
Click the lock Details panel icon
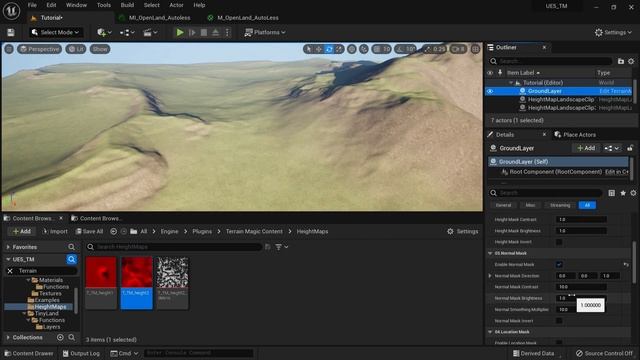(630, 148)
